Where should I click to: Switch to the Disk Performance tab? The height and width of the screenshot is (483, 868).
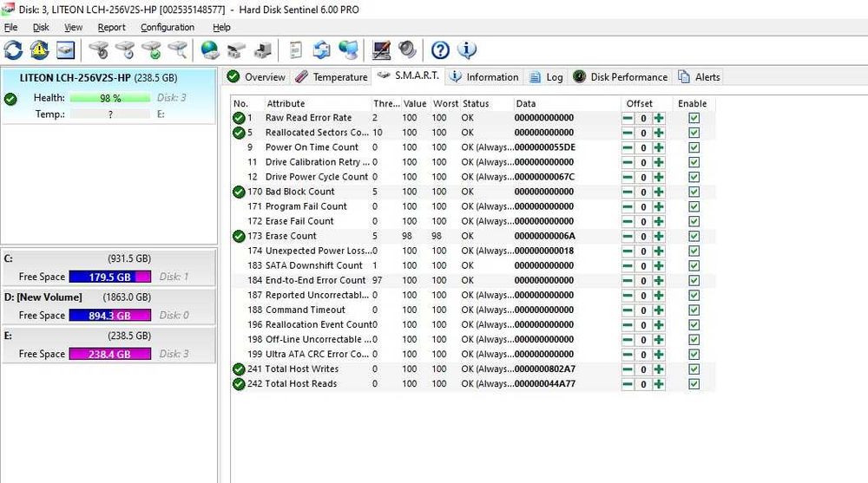click(620, 77)
